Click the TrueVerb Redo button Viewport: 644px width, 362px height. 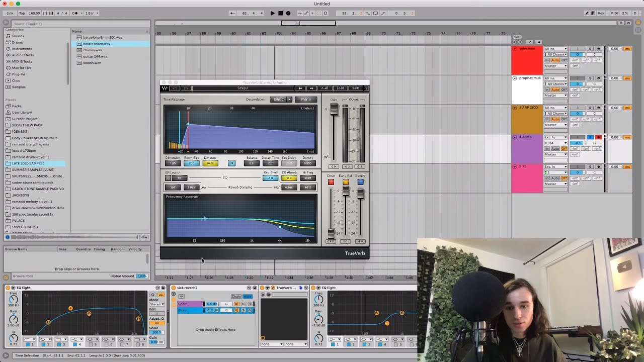pyautogui.click(x=186, y=88)
